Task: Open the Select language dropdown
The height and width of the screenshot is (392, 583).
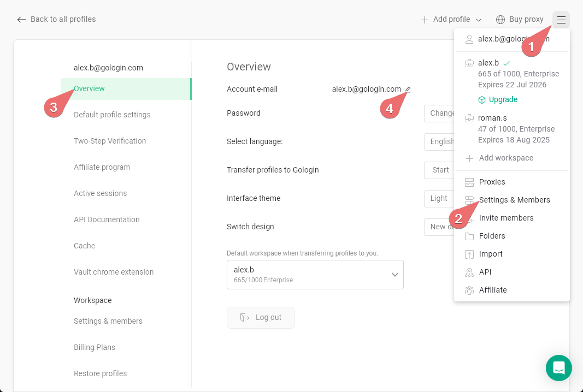Action: [x=439, y=141]
